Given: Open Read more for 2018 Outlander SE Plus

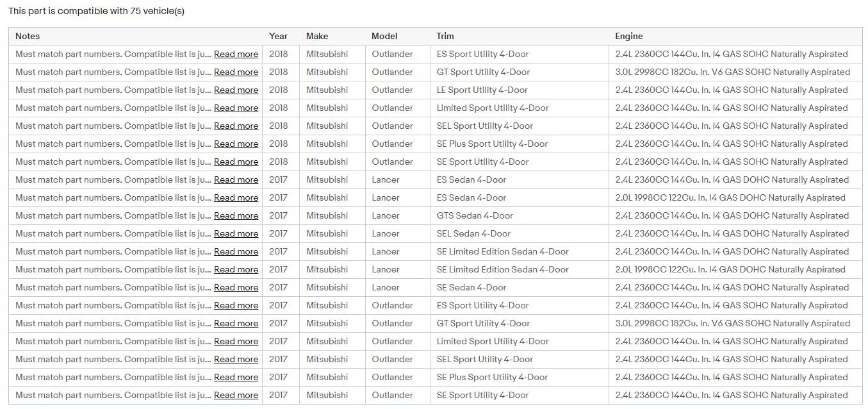Looking at the screenshot, I should [x=236, y=144].
